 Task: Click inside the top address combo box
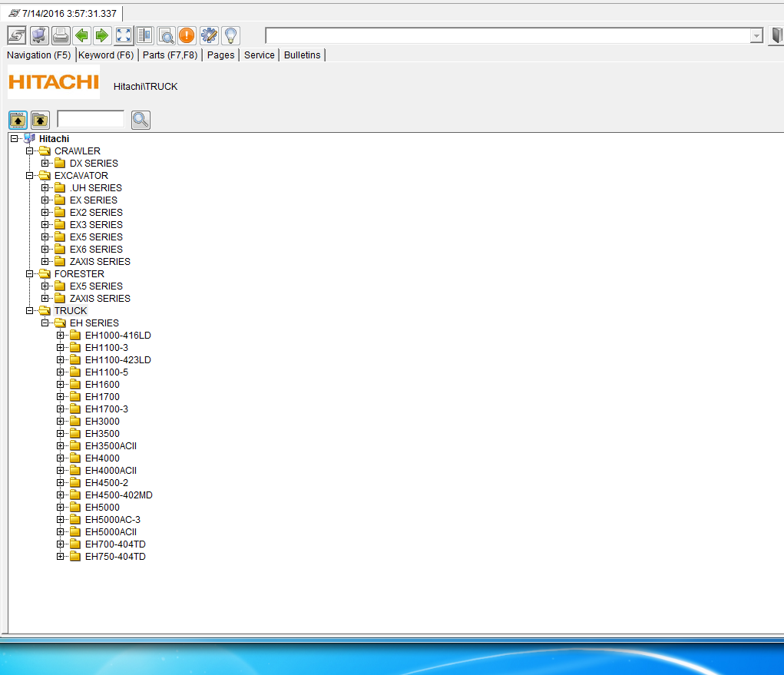click(x=508, y=36)
